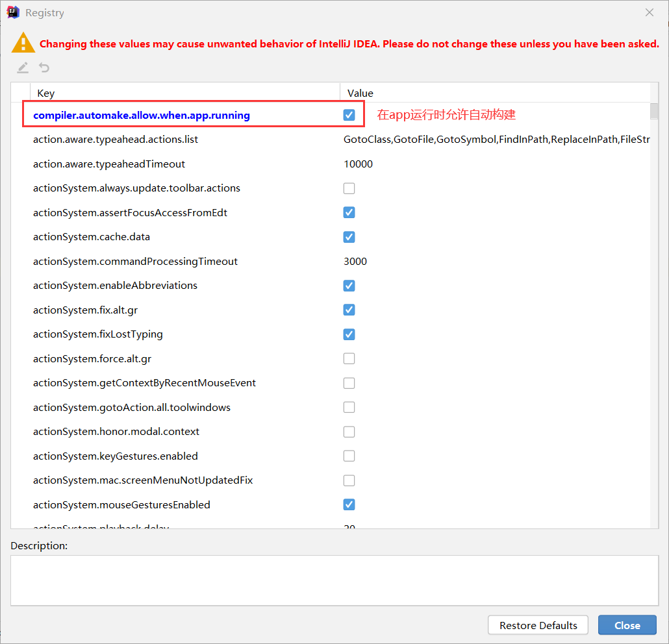Select the action.aware.typeaheadTimeout key
The width and height of the screenshot is (669, 644).
pyautogui.click(x=109, y=164)
